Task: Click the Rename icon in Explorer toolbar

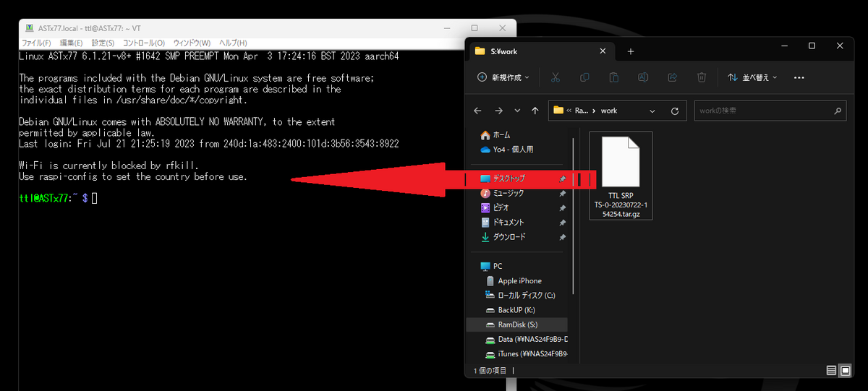Action: coord(642,77)
